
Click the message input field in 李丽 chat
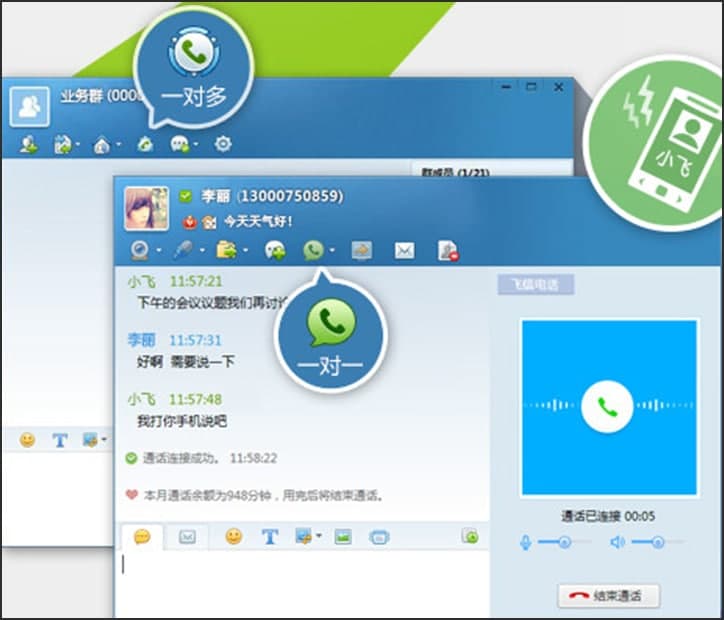click(302, 584)
